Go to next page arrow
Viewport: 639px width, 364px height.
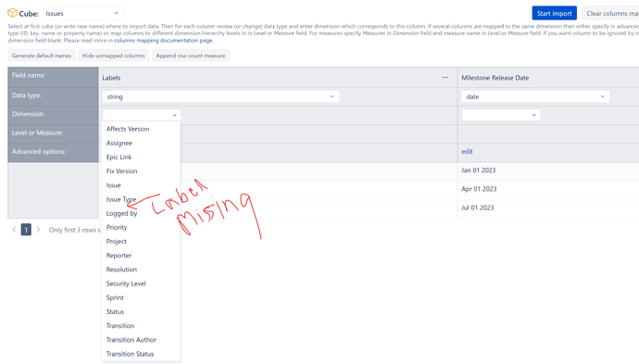pyautogui.click(x=38, y=230)
